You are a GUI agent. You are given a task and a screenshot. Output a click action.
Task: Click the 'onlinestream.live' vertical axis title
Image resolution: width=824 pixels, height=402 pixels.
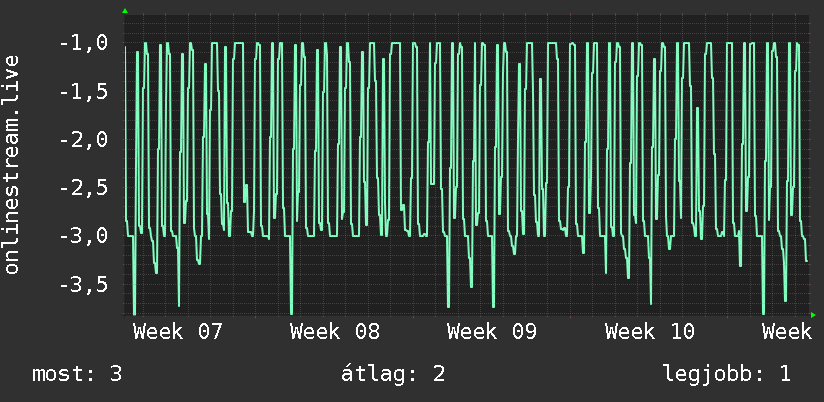(x=11, y=164)
